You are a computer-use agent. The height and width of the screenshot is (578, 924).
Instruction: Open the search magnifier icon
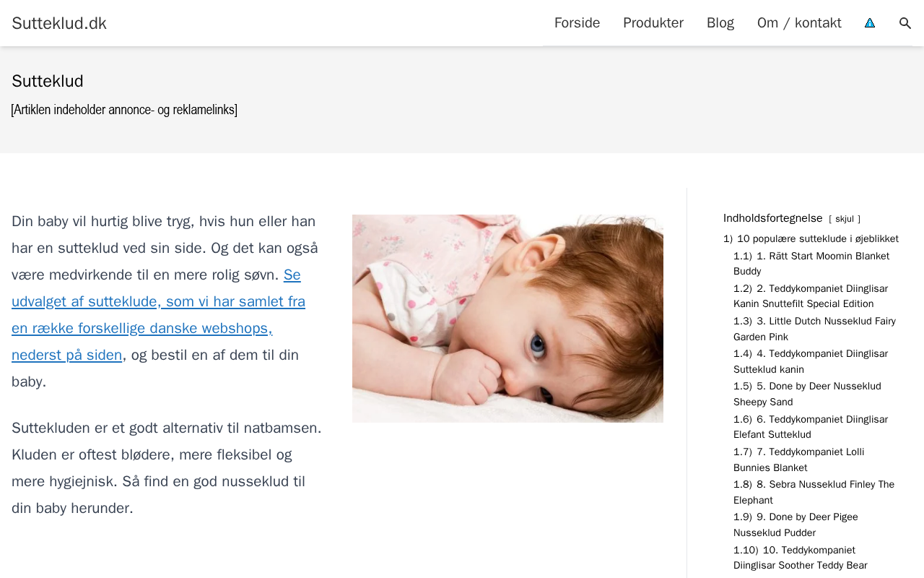(905, 23)
